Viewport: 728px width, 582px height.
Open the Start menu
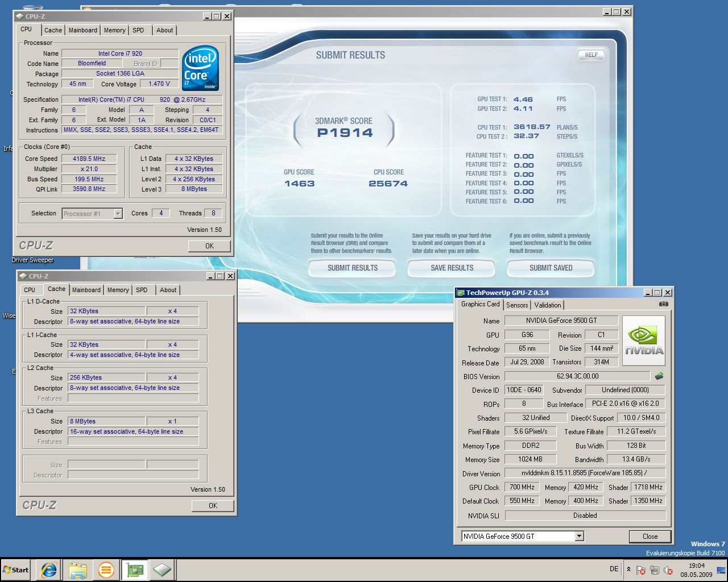click(x=16, y=569)
